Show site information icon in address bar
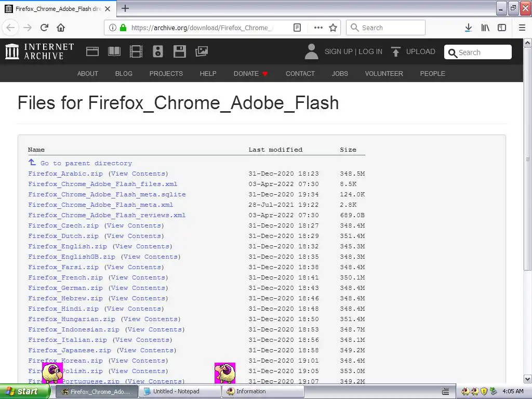The width and height of the screenshot is (532, 399). tap(112, 28)
